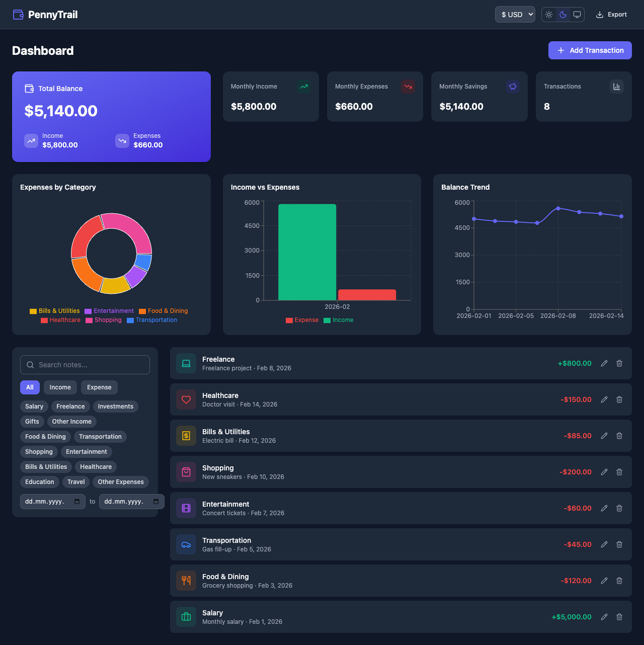Click the Search notes input field
644x645 pixels.
pyautogui.click(x=85, y=365)
